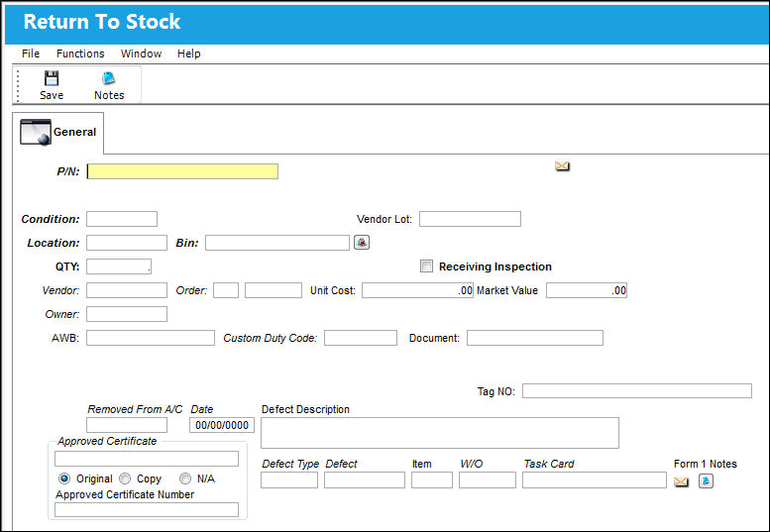This screenshot has width=770, height=532.
Task: Focus the QTY input field
Action: tap(119, 266)
